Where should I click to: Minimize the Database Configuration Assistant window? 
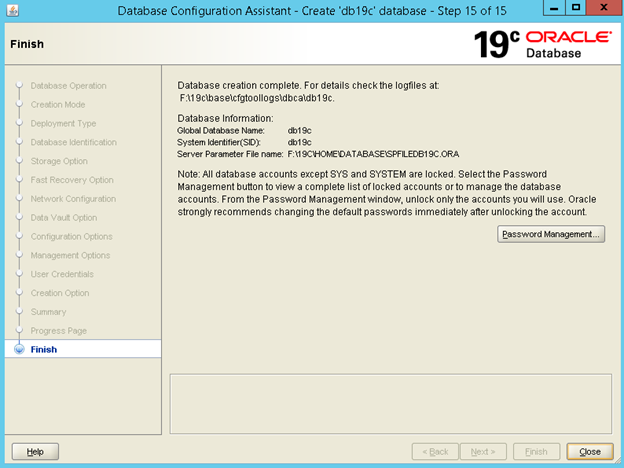554,8
